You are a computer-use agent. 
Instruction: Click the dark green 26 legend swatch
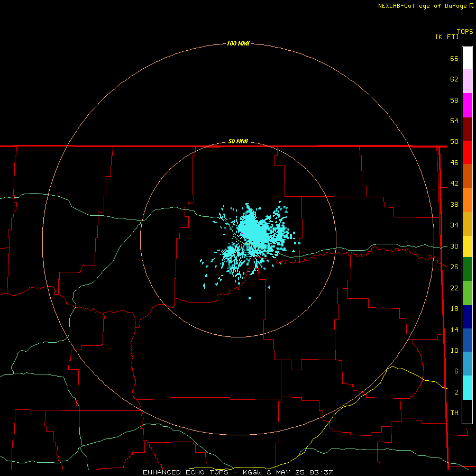click(x=467, y=269)
